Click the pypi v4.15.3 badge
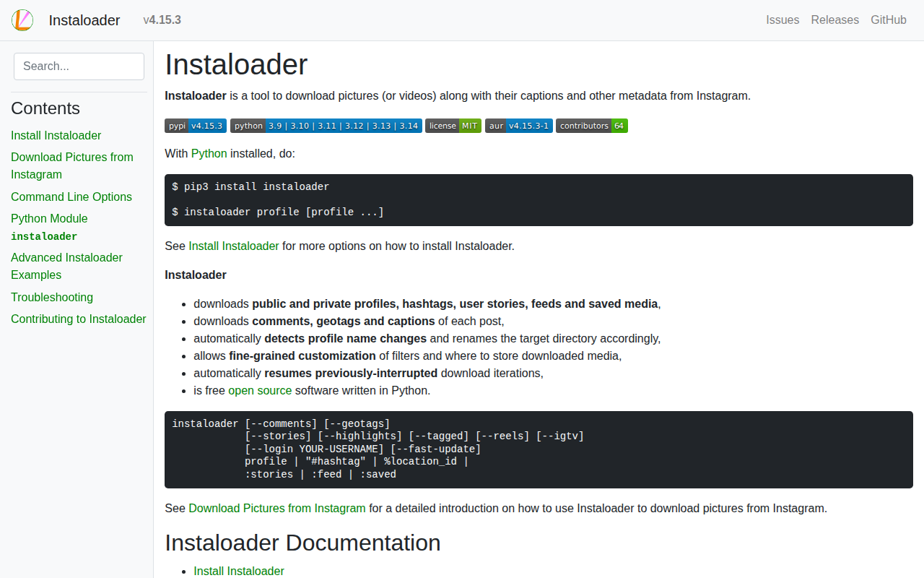 pos(196,126)
